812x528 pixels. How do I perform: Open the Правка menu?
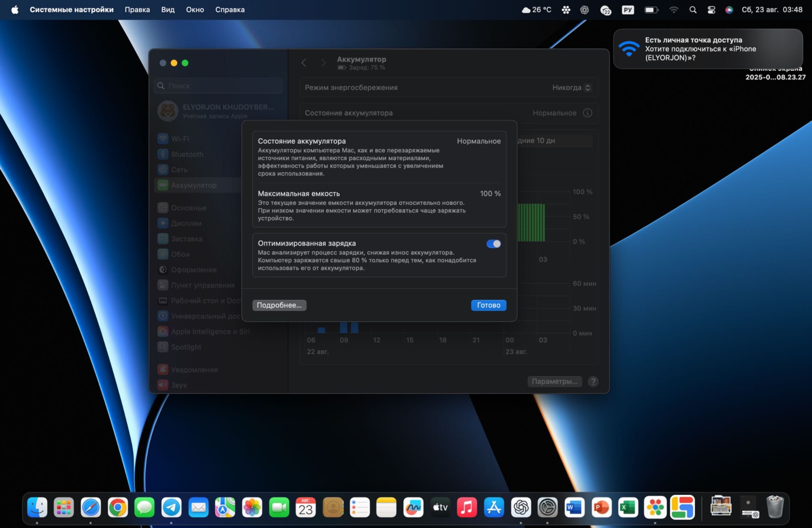137,10
